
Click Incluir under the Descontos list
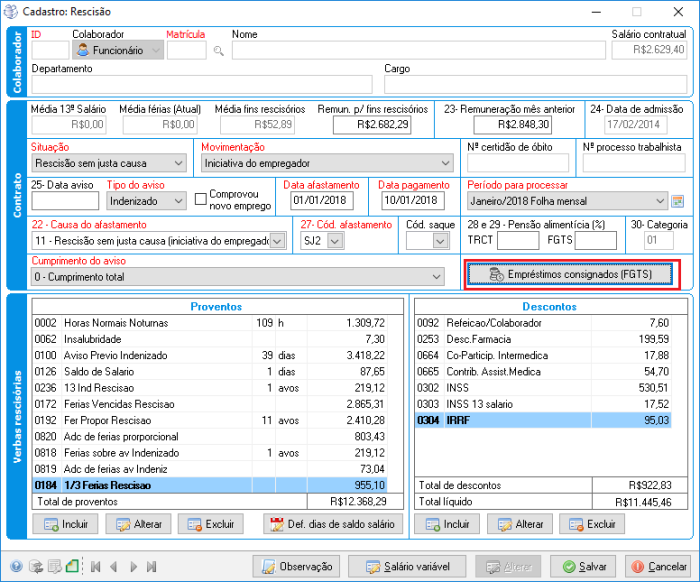(447, 524)
